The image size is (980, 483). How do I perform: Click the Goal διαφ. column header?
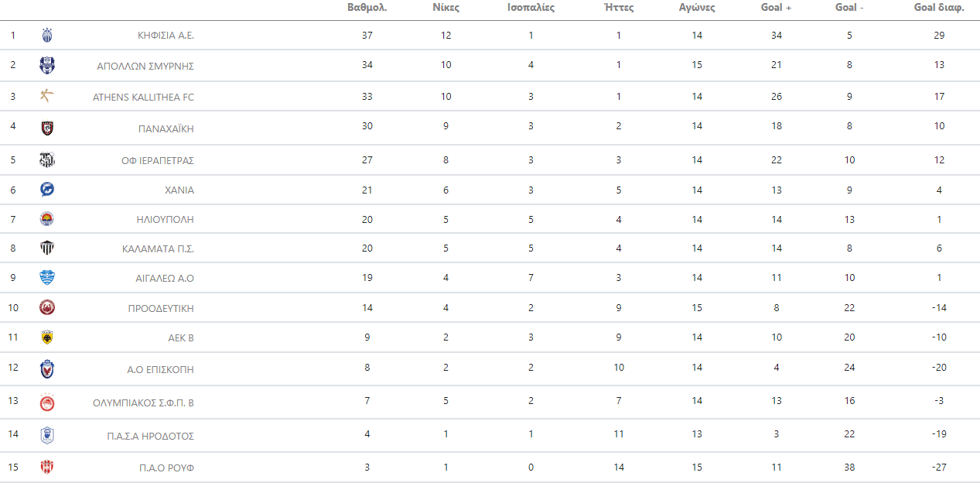click(x=939, y=8)
